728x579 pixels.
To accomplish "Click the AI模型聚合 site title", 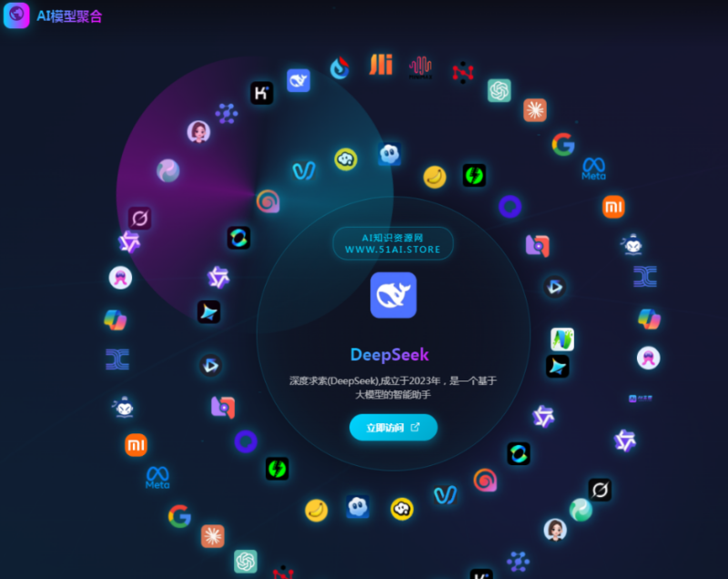I will [x=69, y=16].
